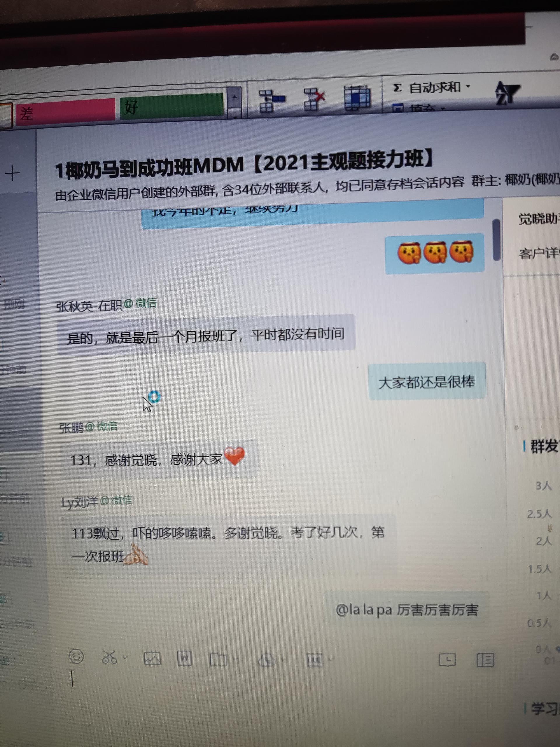Click message 大家都还是很棒
Viewport: 560px width, 747px height.
(x=427, y=382)
